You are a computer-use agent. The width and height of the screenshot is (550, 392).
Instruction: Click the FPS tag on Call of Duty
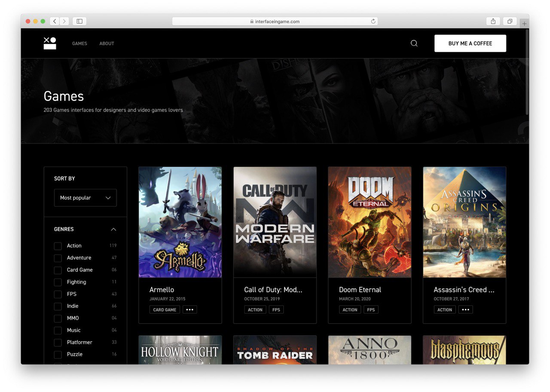pyautogui.click(x=276, y=309)
